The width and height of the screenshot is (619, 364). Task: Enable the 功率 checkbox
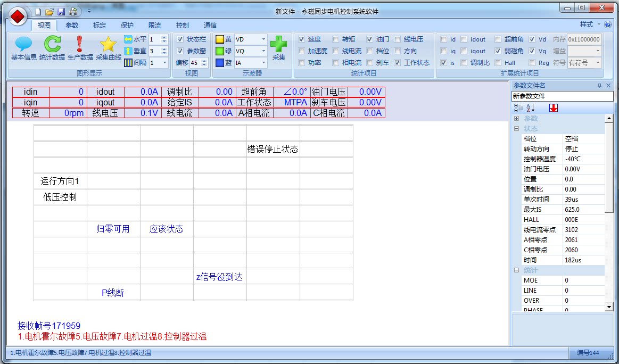(302, 62)
